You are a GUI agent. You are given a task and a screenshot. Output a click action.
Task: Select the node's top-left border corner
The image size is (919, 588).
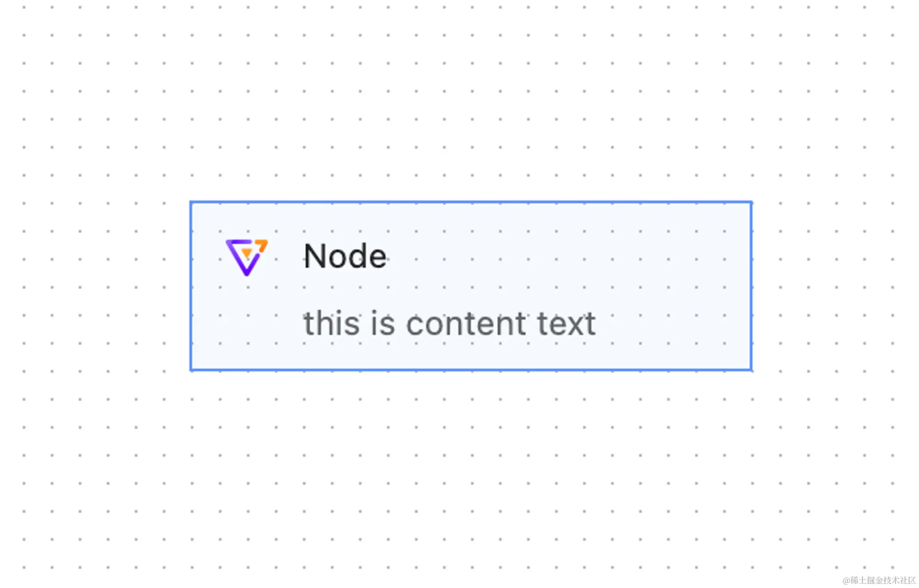[191, 202]
